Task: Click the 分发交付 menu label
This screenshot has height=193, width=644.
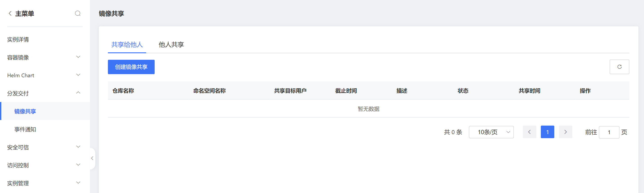Action: point(18,93)
